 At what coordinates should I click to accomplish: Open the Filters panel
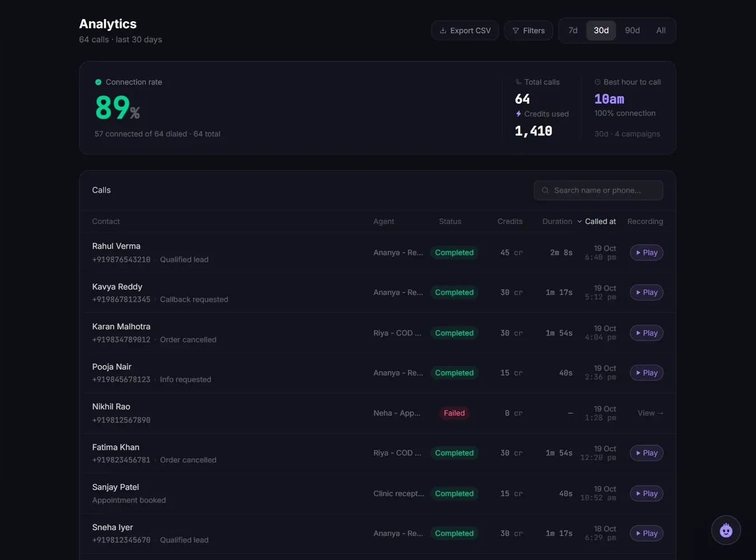coord(529,31)
